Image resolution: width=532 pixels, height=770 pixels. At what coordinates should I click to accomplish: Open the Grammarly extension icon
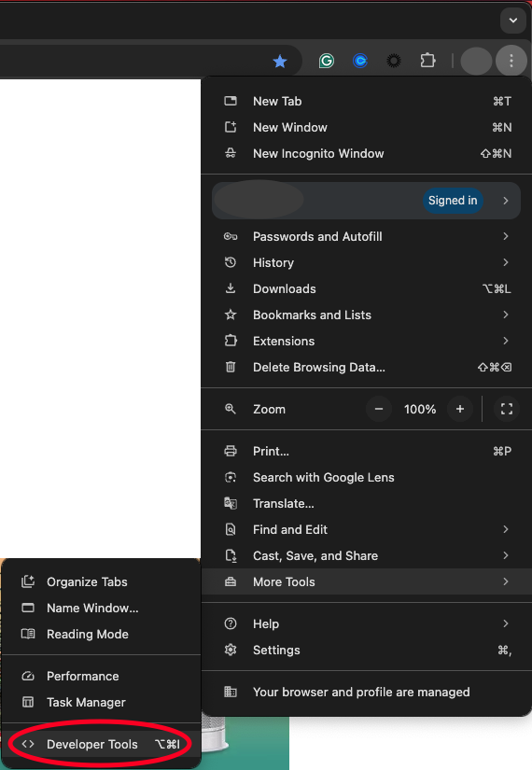[x=326, y=61]
